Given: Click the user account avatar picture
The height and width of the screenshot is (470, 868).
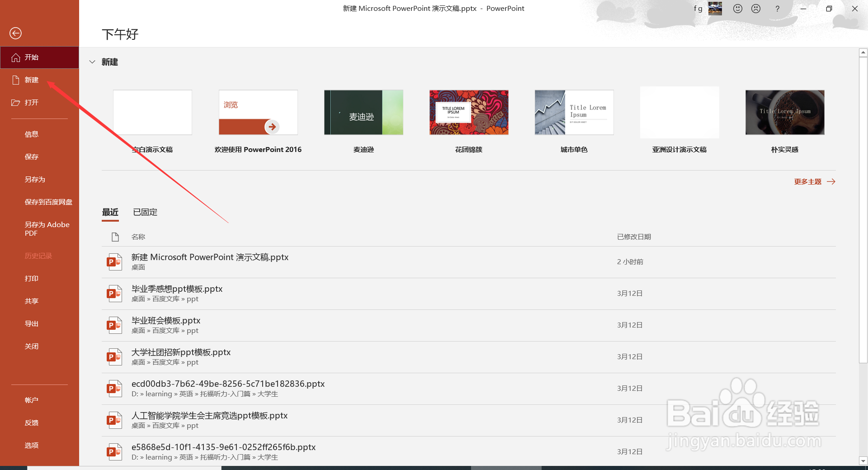Looking at the screenshot, I should click(x=715, y=8).
